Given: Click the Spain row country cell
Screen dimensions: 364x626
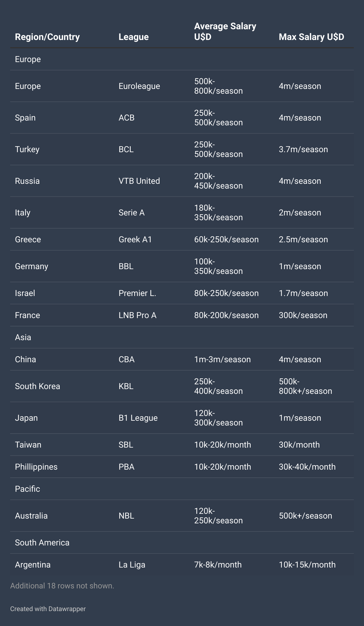Looking at the screenshot, I should (x=25, y=118).
